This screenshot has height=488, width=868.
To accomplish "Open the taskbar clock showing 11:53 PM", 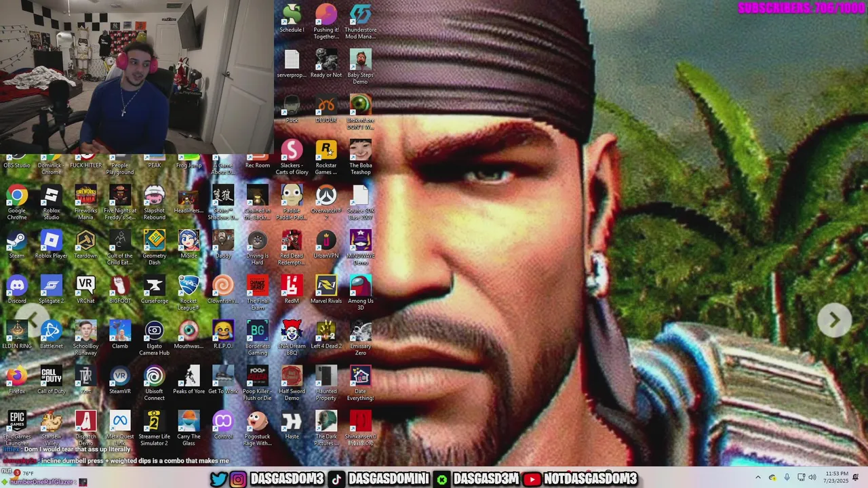I will [x=835, y=478].
